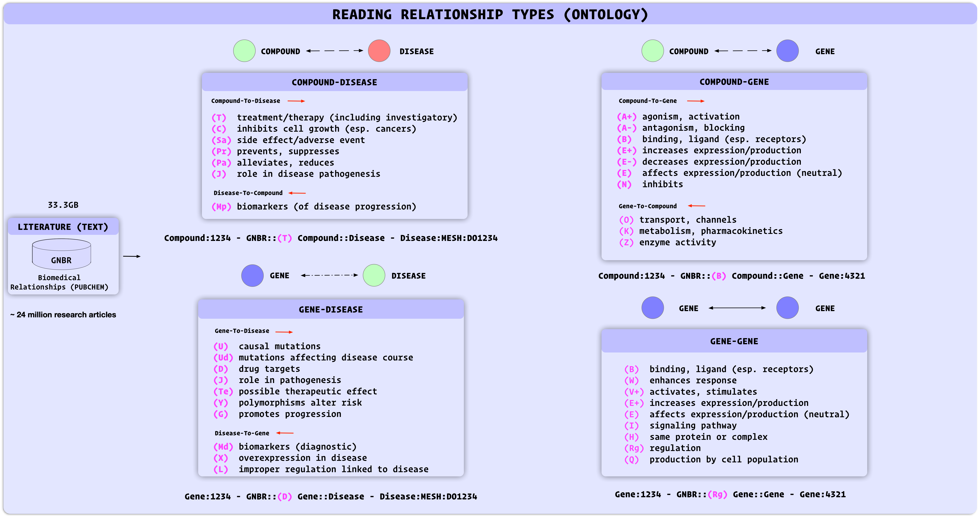Click the green COMPOUND node beside GENE
The height and width of the screenshot is (517, 980).
653,51
